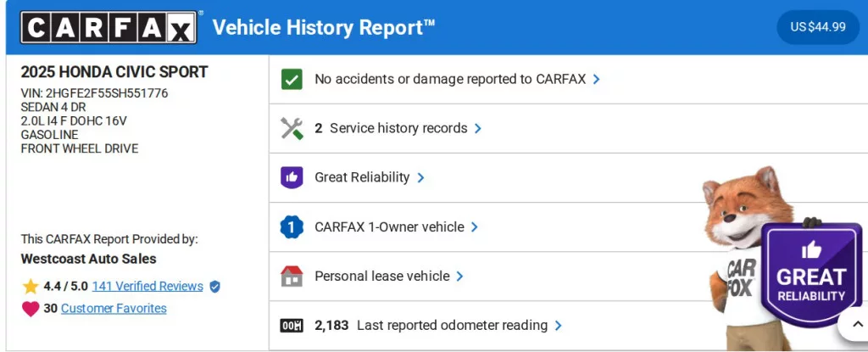Click the scroll-to-top arrow button
Image resolution: width=868 pixels, height=352 pixels.
[x=852, y=323]
